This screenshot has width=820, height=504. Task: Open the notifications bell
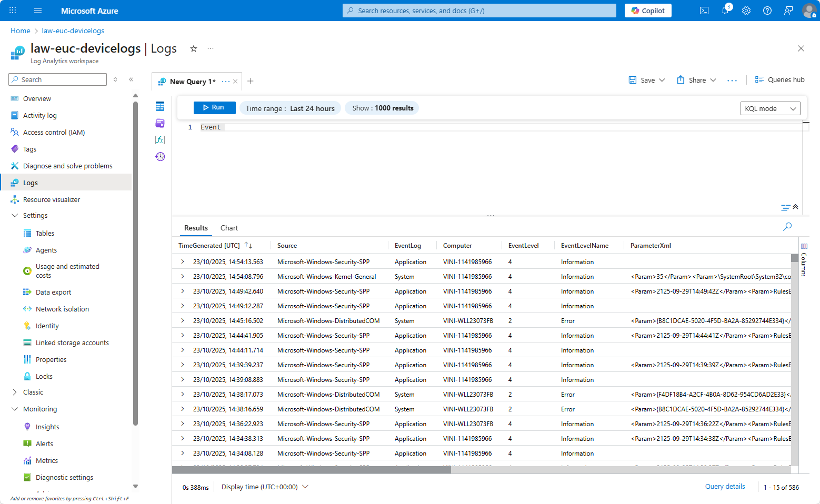tap(725, 11)
